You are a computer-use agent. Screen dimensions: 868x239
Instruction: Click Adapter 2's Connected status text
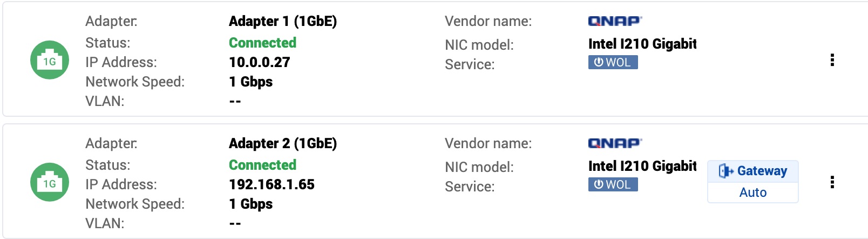click(x=262, y=165)
